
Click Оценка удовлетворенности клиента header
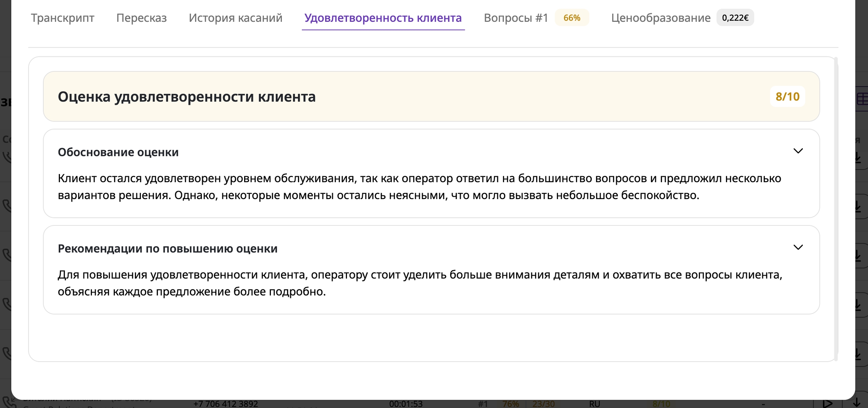186,97
